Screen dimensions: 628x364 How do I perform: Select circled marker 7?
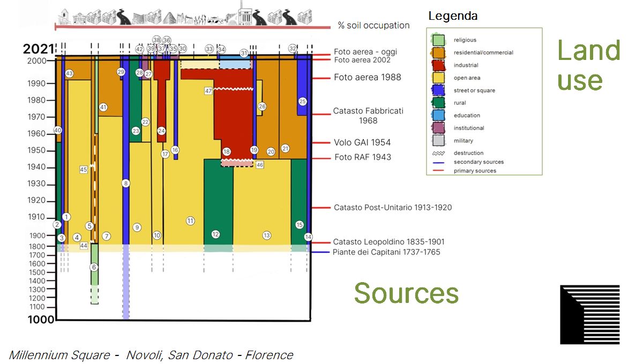106,236
